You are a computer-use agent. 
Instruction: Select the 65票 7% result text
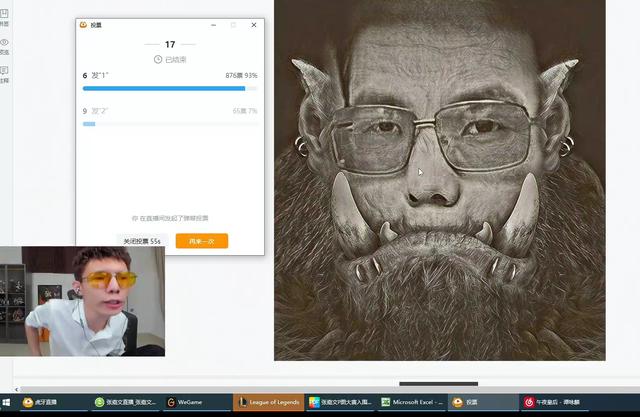[x=245, y=111]
